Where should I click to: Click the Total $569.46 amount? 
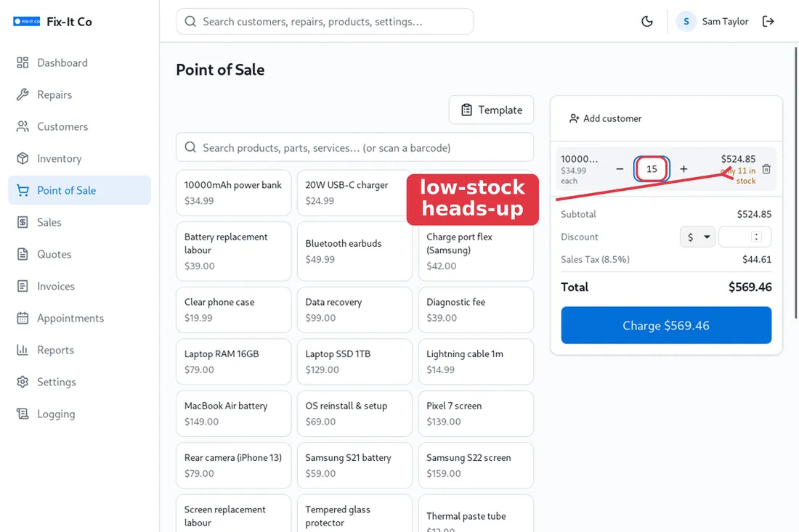[x=750, y=287]
